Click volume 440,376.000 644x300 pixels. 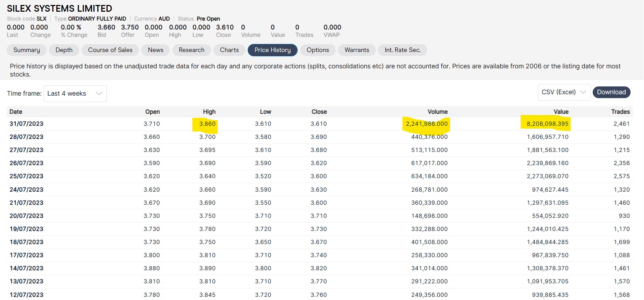click(429, 137)
